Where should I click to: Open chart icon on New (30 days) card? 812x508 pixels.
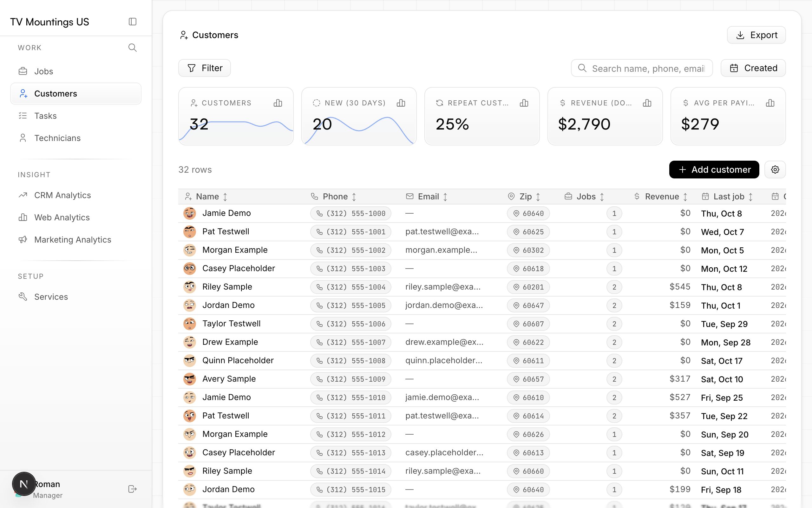(x=401, y=103)
